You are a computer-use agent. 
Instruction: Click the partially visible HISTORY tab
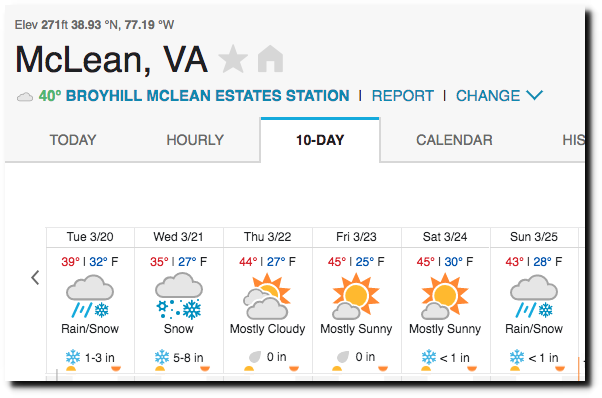[574, 140]
